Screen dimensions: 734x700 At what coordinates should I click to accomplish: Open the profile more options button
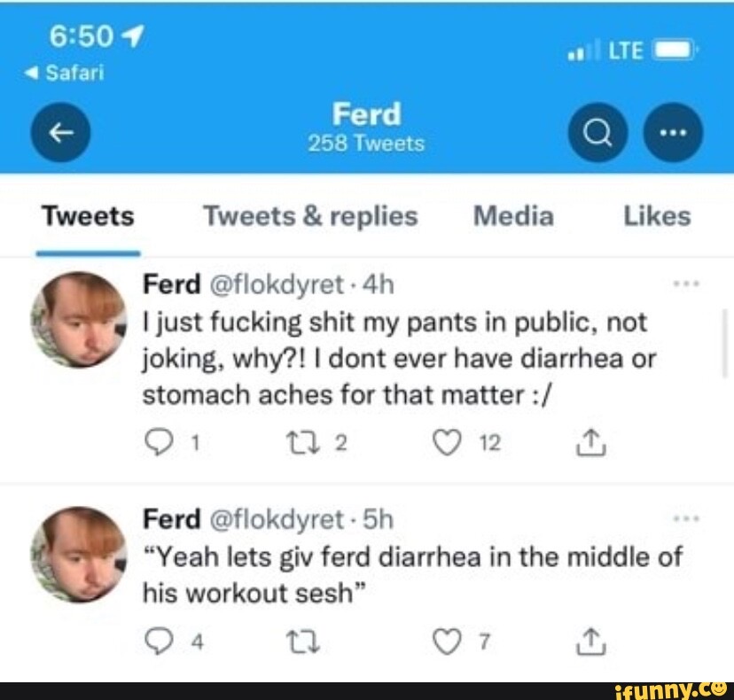click(x=673, y=133)
